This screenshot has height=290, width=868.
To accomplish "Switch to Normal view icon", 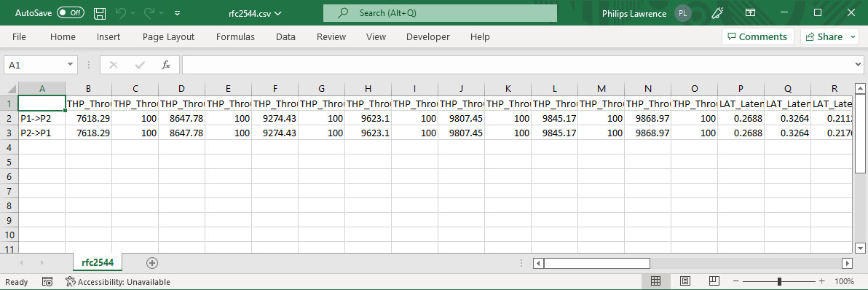I will coord(655,281).
